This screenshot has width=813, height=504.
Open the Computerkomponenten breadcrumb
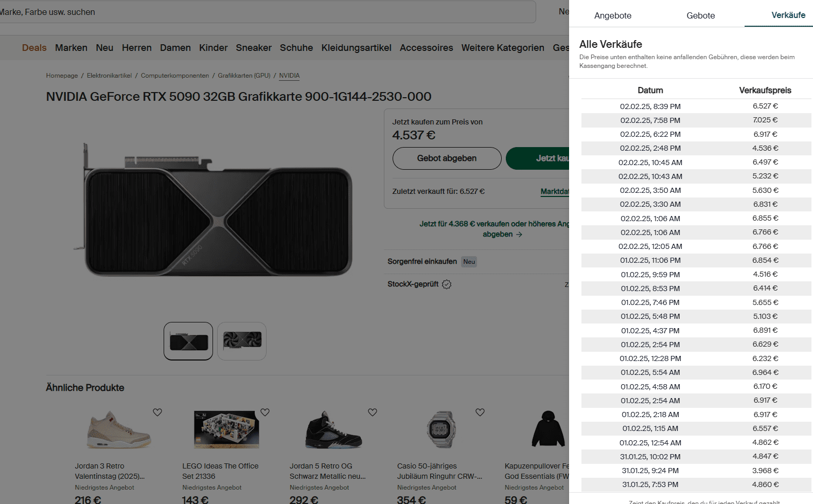tap(175, 76)
